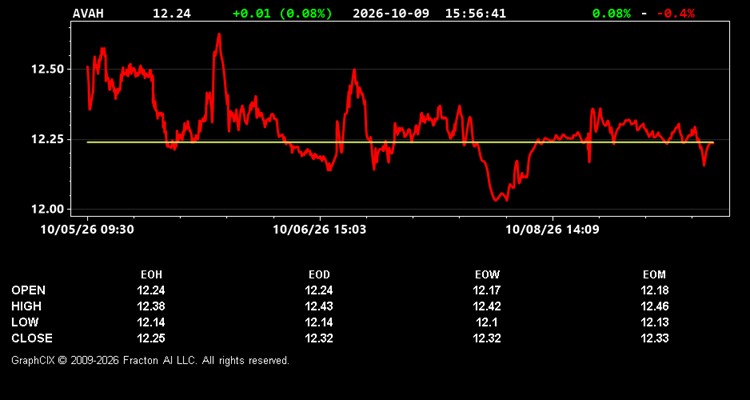The height and width of the screenshot is (400, 750).
Task: Pick the EOD close value 12.32
Action: pyautogui.click(x=319, y=338)
